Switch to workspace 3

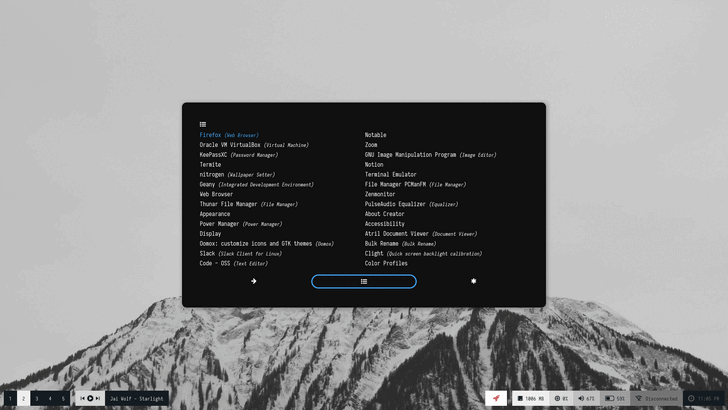(x=37, y=398)
